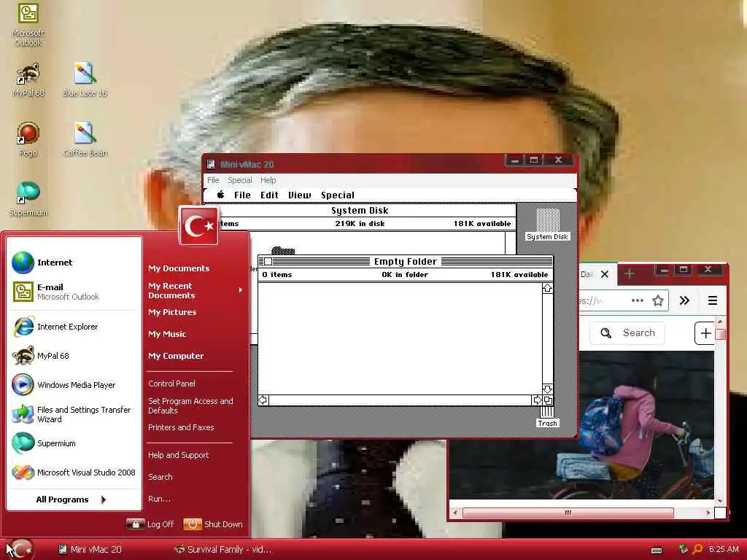The image size is (747, 560).
Task: Click the magnifier tray icon in taskbar
Action: pos(697,549)
